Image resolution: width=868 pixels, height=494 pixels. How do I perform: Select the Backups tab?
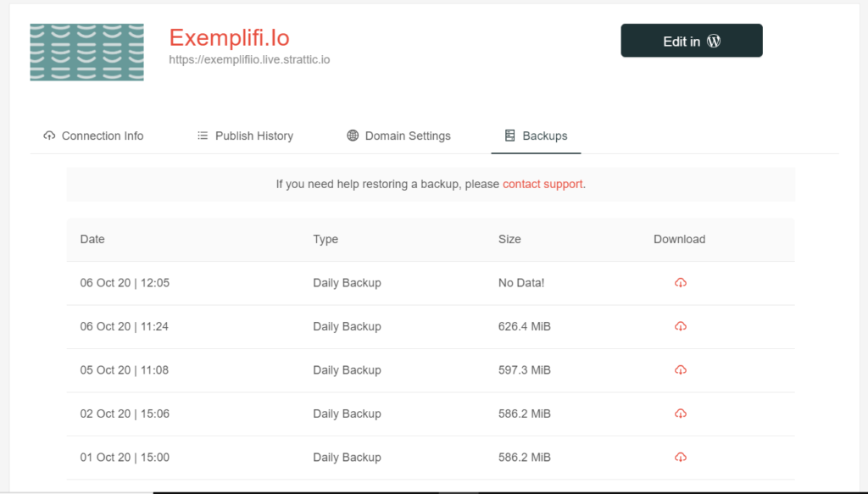[536, 136]
